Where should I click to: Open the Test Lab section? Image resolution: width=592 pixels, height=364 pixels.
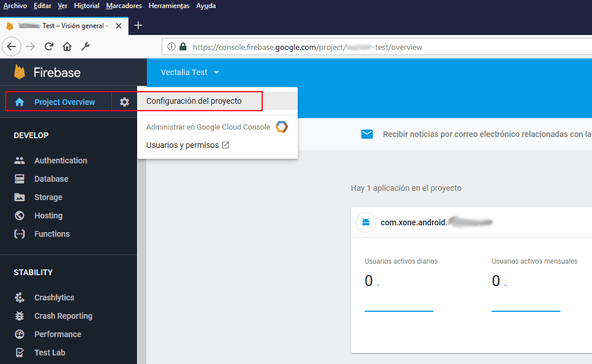(50, 353)
